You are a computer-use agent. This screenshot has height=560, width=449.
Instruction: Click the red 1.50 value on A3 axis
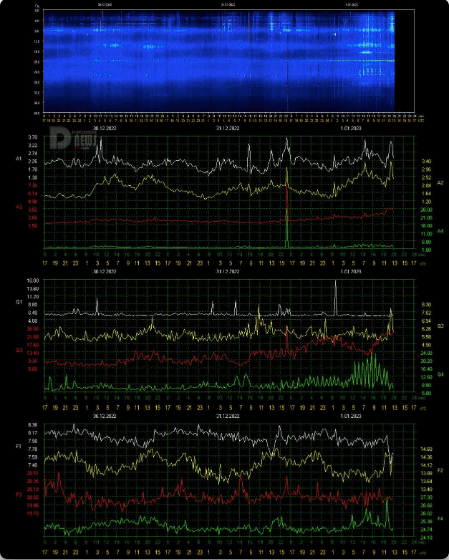(x=33, y=226)
